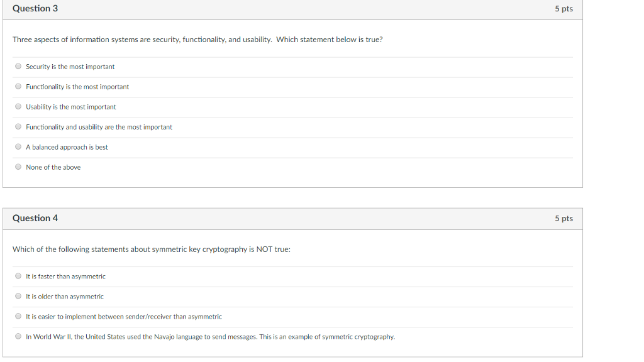Click the text "Functionality is the most important"
The image size is (644, 362).
coord(77,87)
